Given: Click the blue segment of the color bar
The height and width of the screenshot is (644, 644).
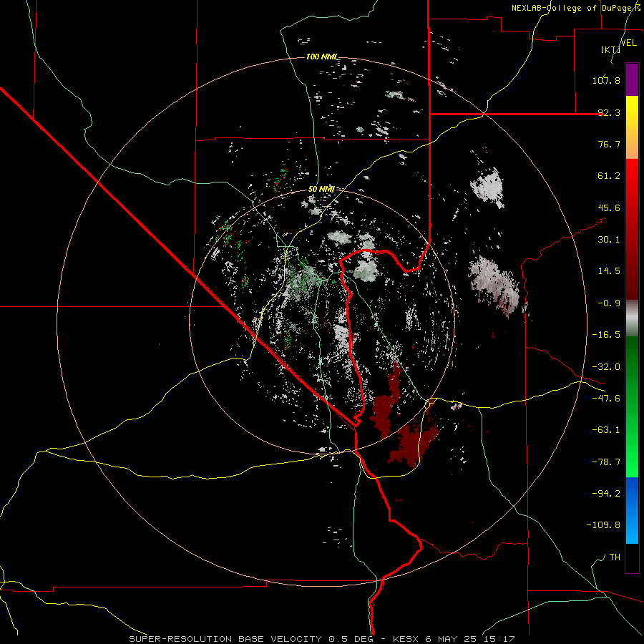Looking at the screenshot, I should (632, 510).
